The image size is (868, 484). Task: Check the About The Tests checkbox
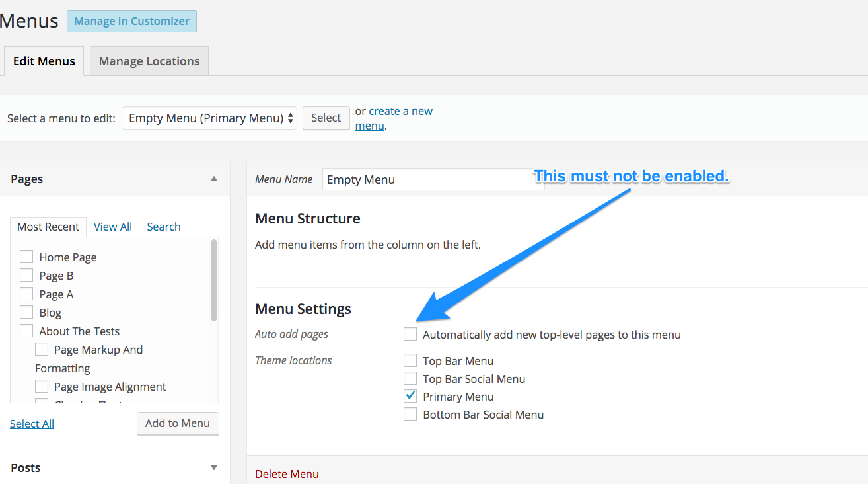coord(26,331)
